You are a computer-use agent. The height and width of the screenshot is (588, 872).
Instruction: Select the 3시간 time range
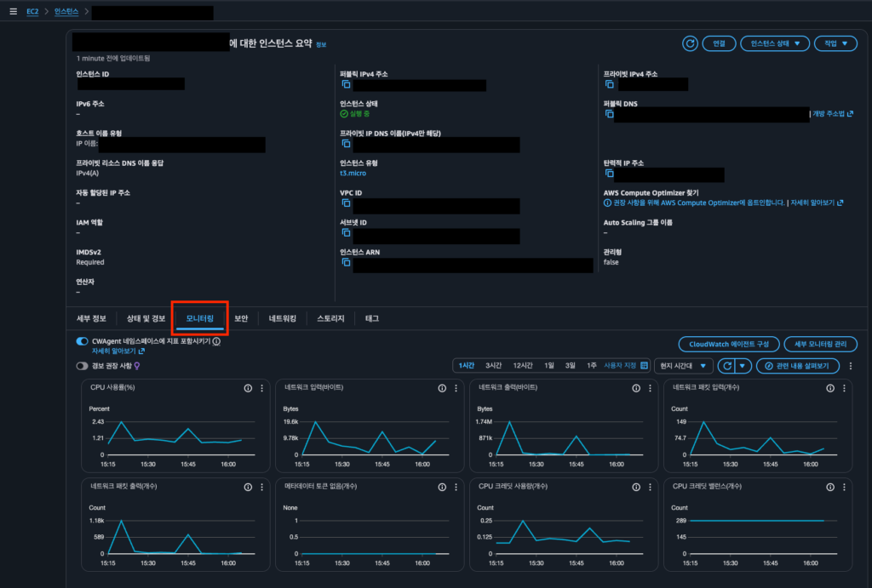pyautogui.click(x=493, y=366)
